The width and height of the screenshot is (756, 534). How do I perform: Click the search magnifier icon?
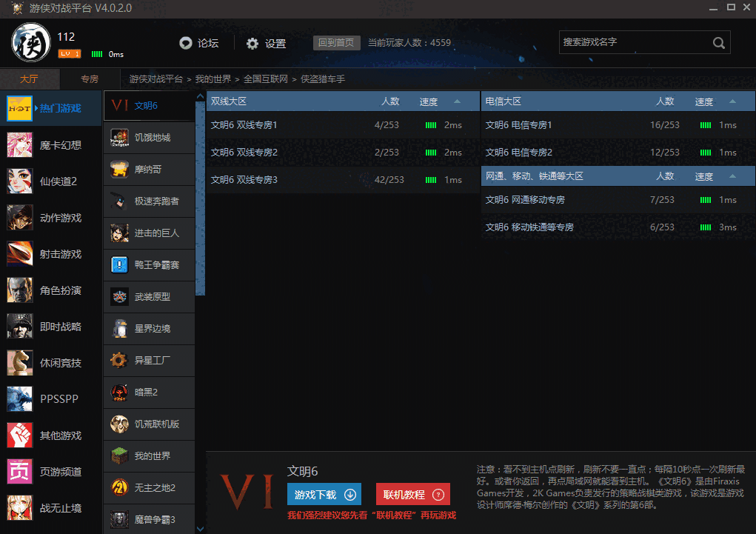click(717, 42)
